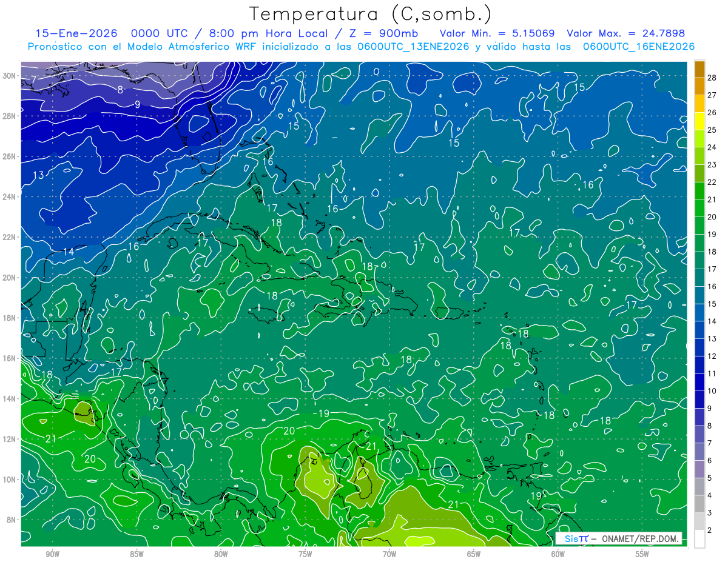This screenshot has width=728, height=562.
Task: Click colorbar label "10"
Action: 712,391
